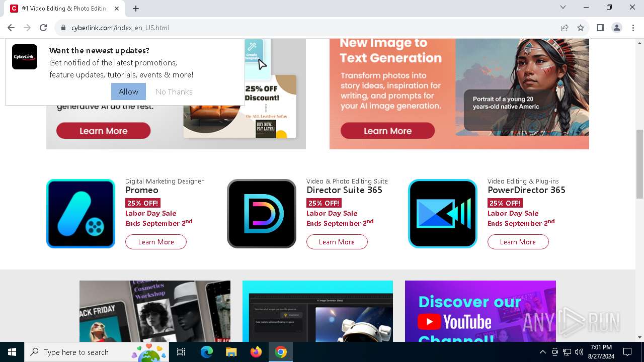The image size is (644, 362).
Task: Click Chrome icon on taskbar
Action: click(281, 352)
